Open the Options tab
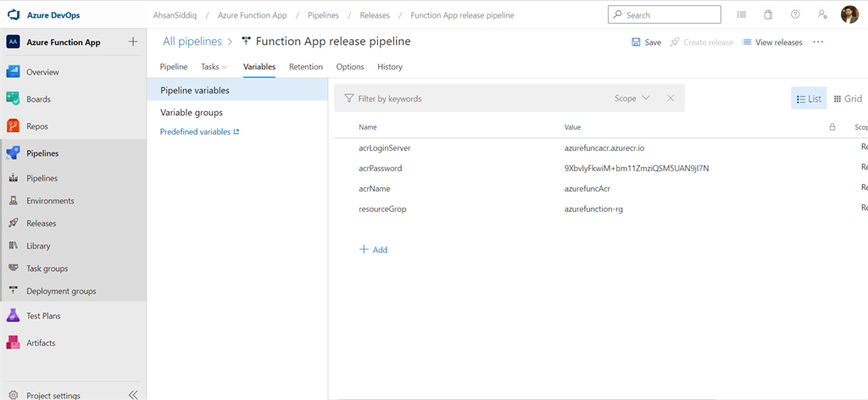This screenshot has height=400, width=868. pos(350,66)
